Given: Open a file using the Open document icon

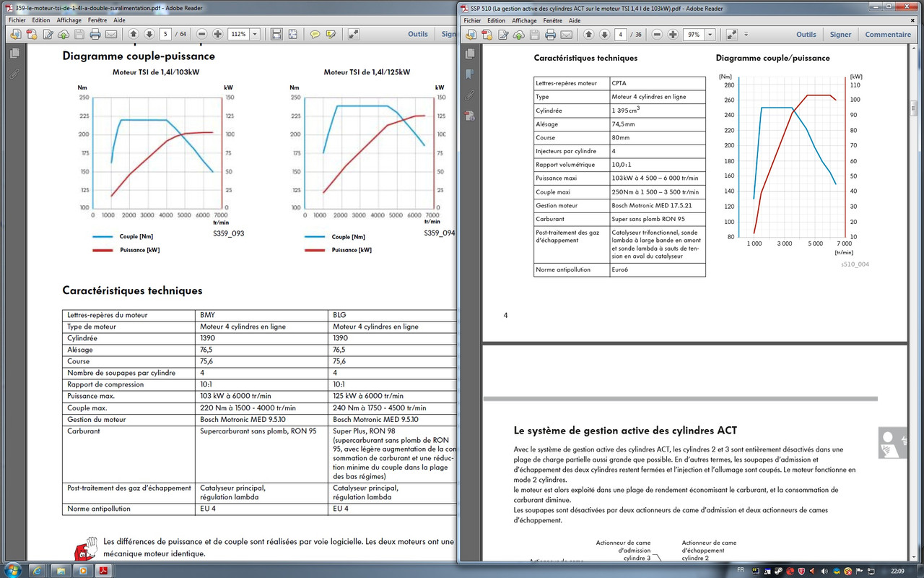Looking at the screenshot, I should [x=14, y=34].
